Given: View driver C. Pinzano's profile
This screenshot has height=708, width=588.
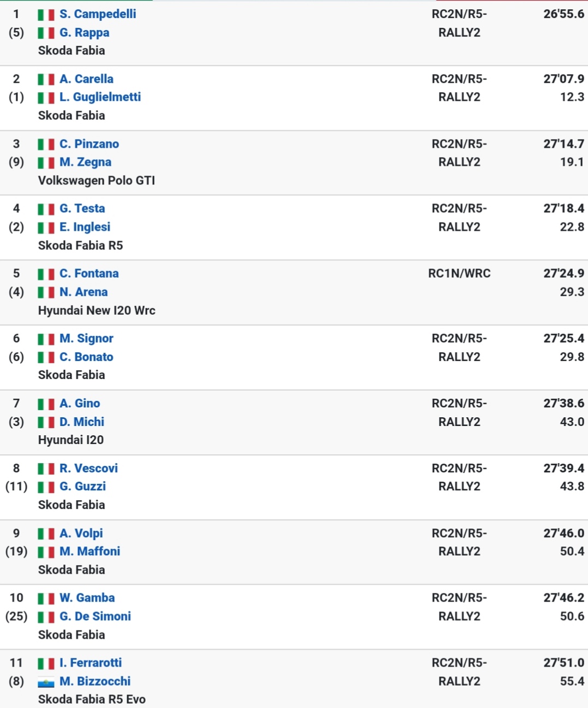Looking at the screenshot, I should click(x=89, y=144).
